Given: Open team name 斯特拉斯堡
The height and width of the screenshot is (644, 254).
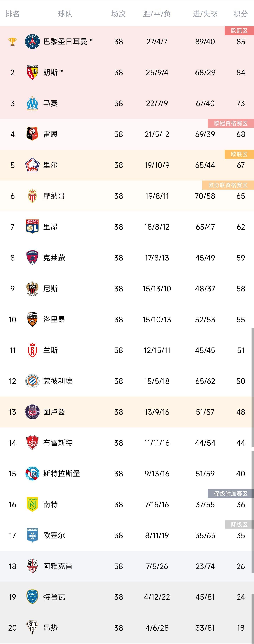Looking at the screenshot, I should coord(61,474).
